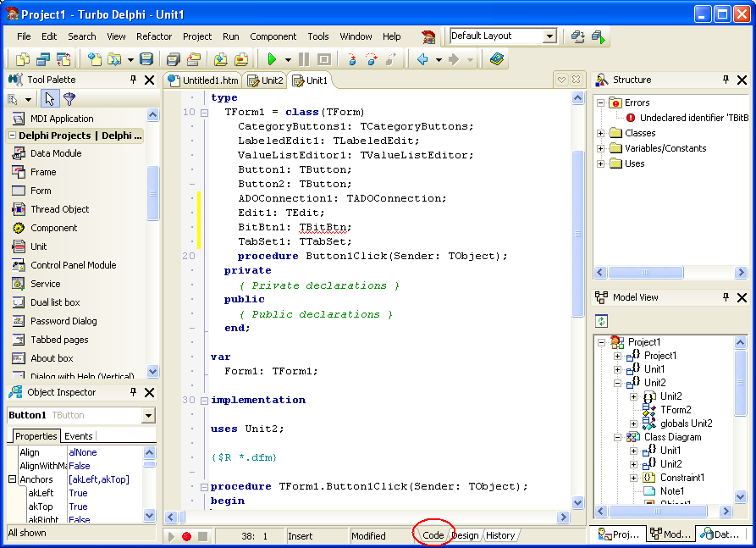Pin the Structure panel
This screenshot has height=548, width=756.
click(x=726, y=80)
